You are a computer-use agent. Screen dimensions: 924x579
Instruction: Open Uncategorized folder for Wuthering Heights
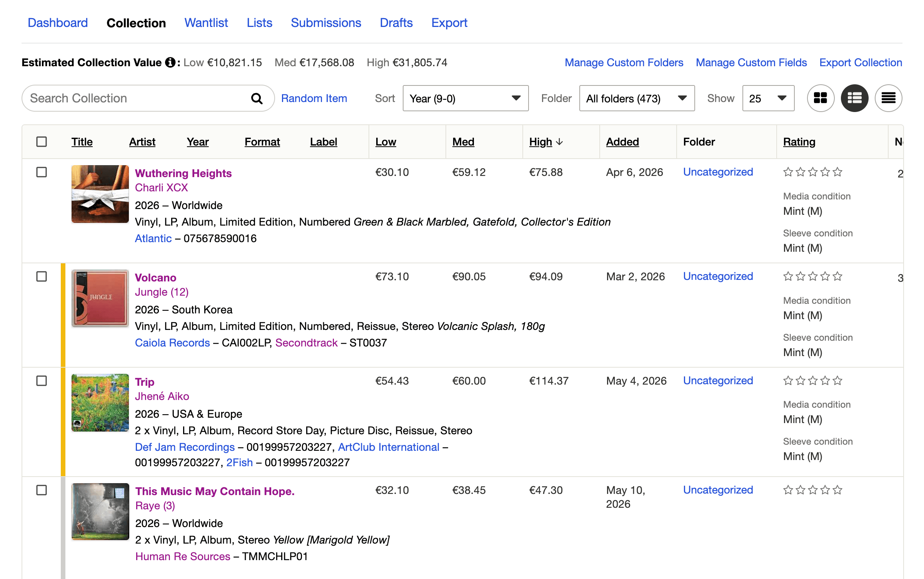coord(718,172)
